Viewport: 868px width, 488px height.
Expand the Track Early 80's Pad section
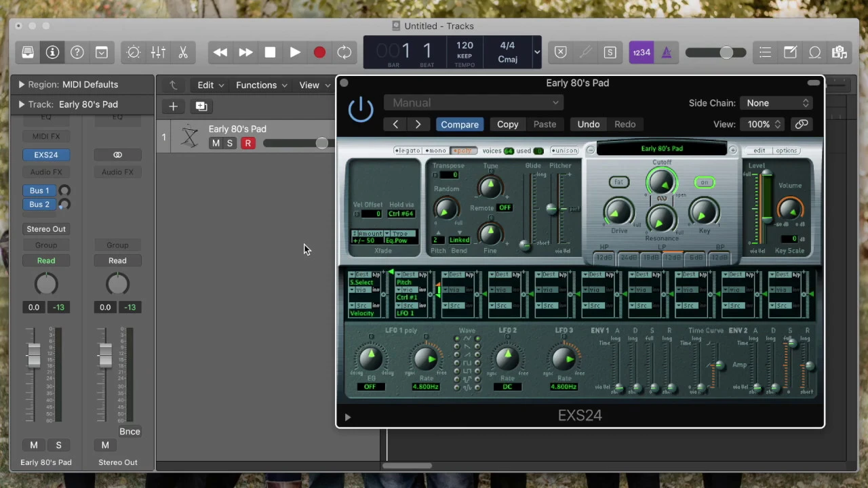point(21,104)
